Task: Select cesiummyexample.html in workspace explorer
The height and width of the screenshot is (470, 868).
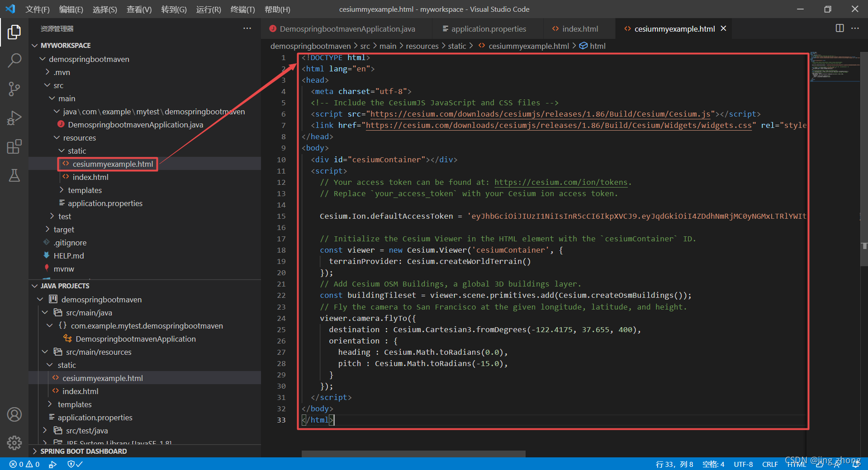Action: click(x=113, y=164)
